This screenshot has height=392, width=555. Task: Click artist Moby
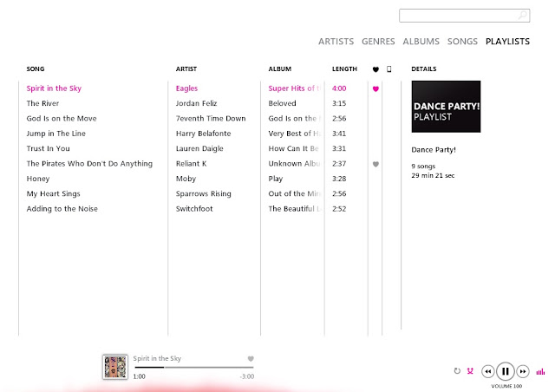point(186,179)
